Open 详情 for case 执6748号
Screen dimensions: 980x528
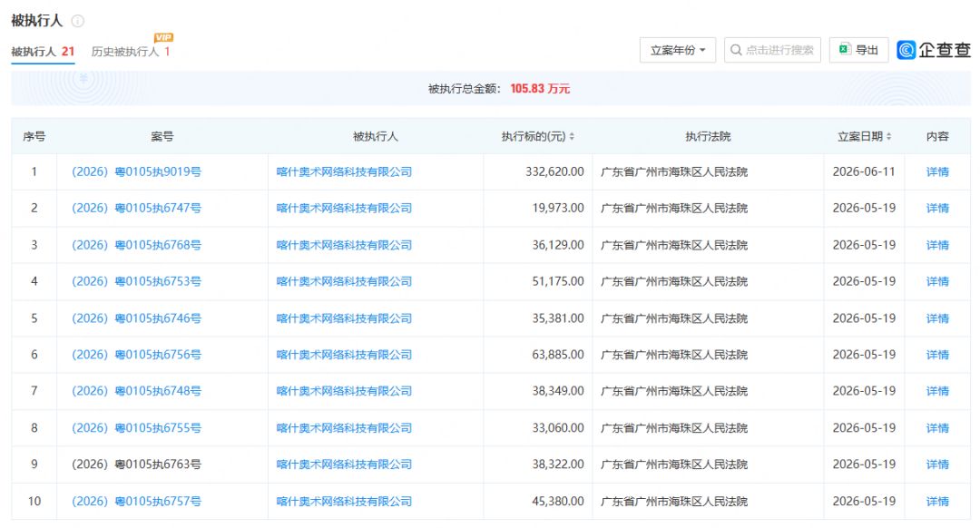point(937,391)
